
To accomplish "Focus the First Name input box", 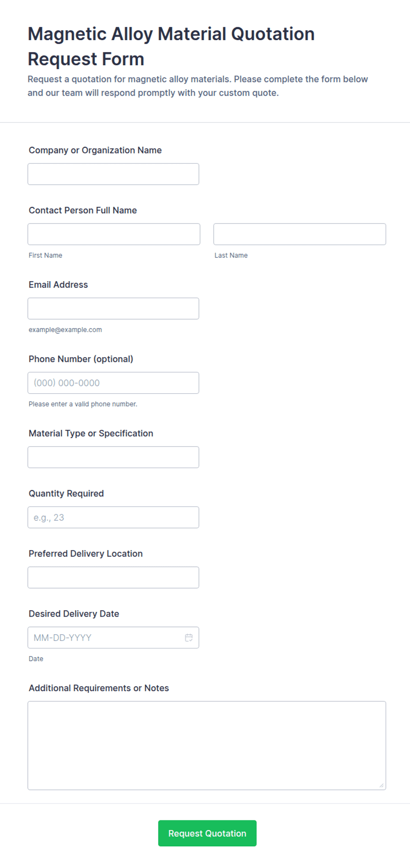I will tap(114, 234).
